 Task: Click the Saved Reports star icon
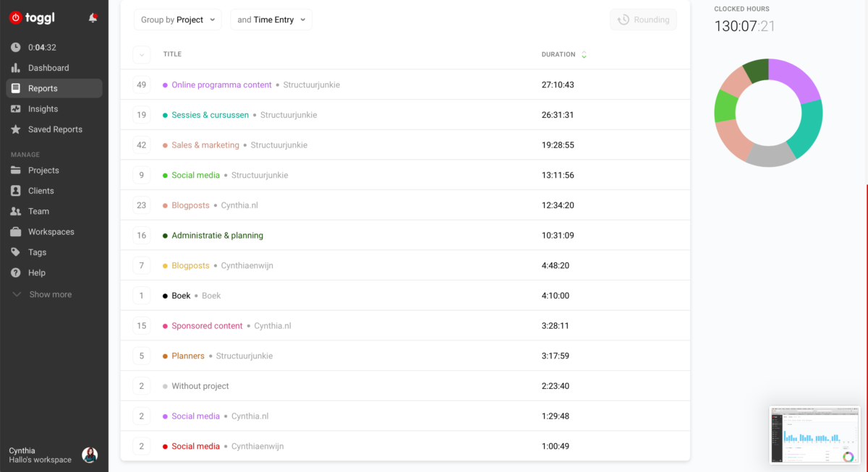coord(16,129)
